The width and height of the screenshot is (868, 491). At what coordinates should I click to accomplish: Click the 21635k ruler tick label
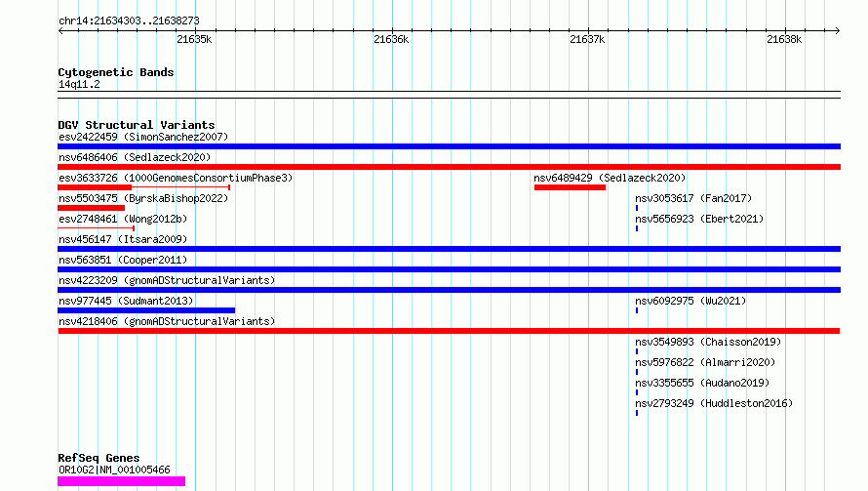tap(194, 39)
